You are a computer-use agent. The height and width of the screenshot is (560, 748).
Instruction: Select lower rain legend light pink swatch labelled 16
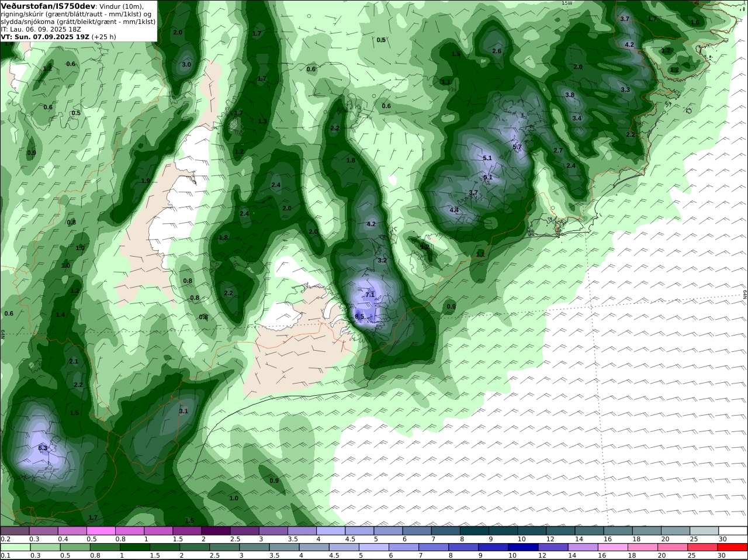[613, 548]
